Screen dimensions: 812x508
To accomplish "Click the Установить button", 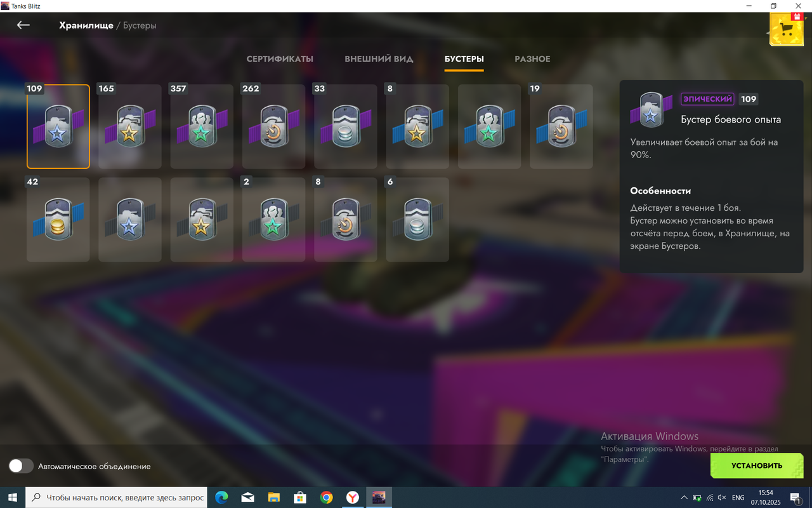I will tap(757, 465).
